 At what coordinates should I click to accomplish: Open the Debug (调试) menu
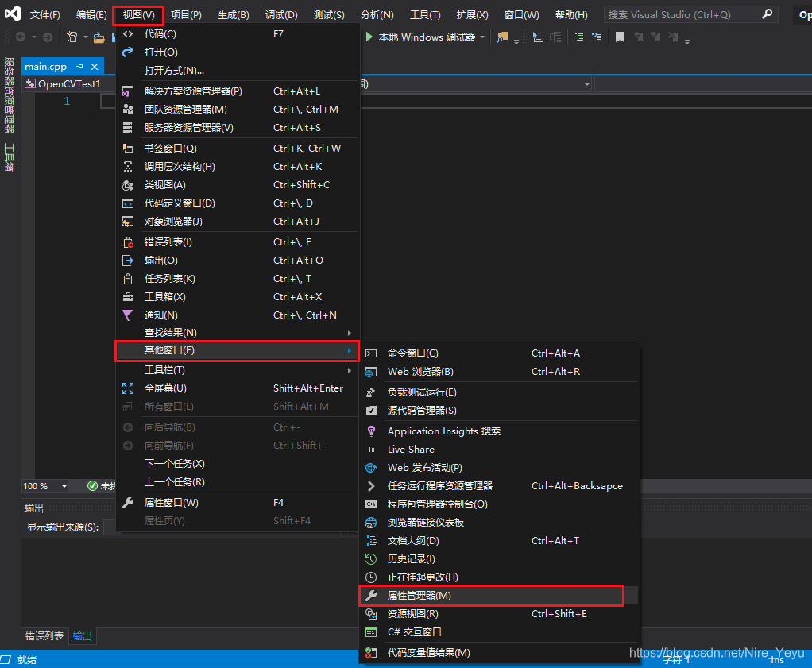pos(281,15)
